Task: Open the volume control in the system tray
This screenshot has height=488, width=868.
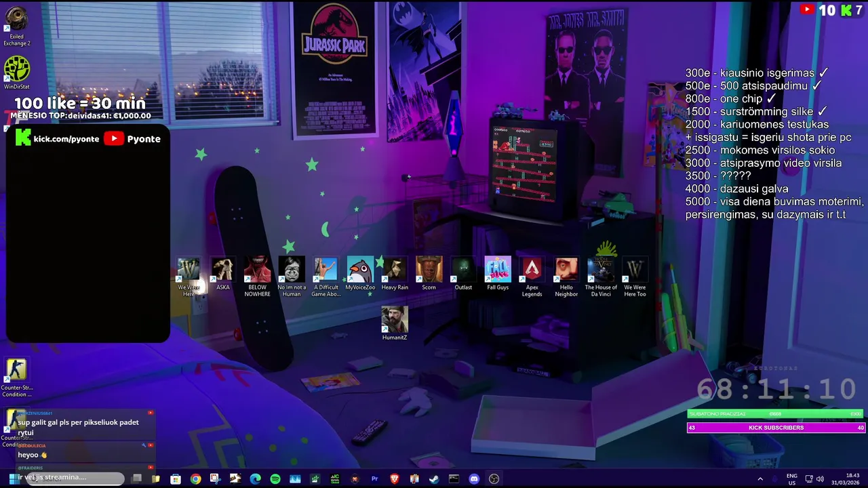Action: coord(820,479)
